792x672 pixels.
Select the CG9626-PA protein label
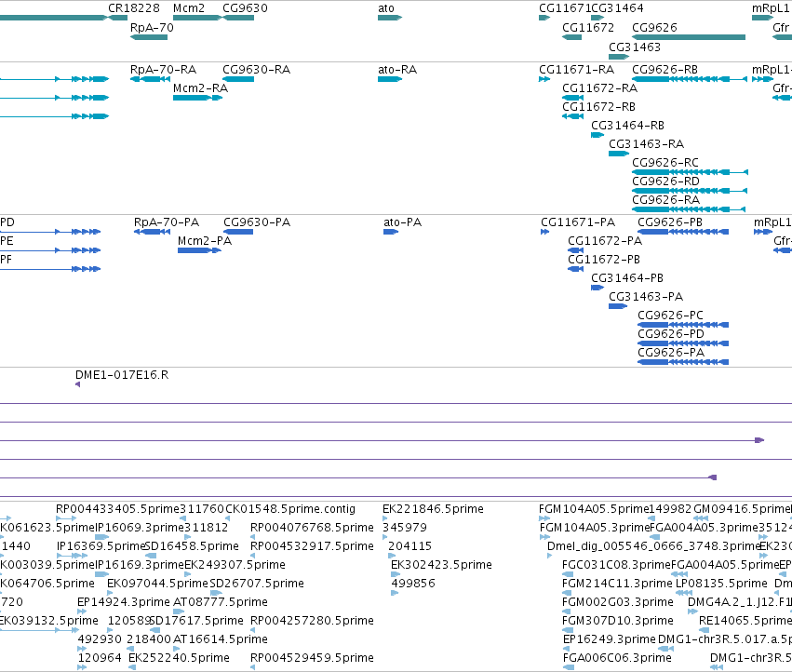[x=671, y=353]
